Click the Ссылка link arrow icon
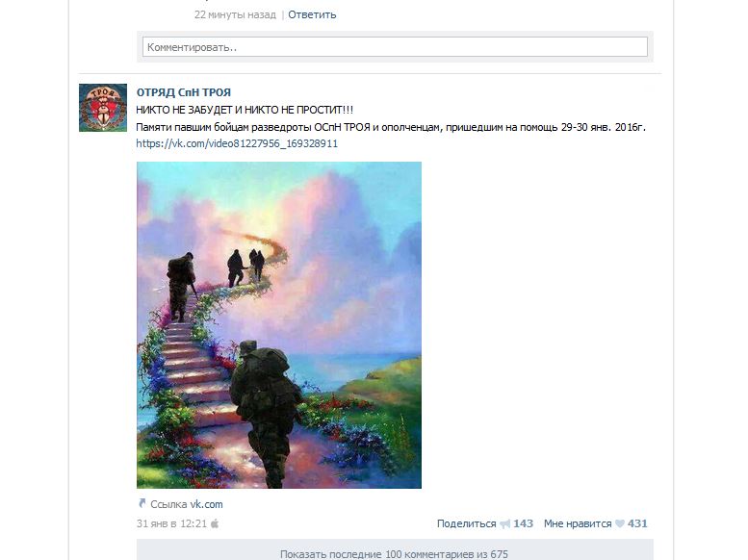 pyautogui.click(x=142, y=503)
